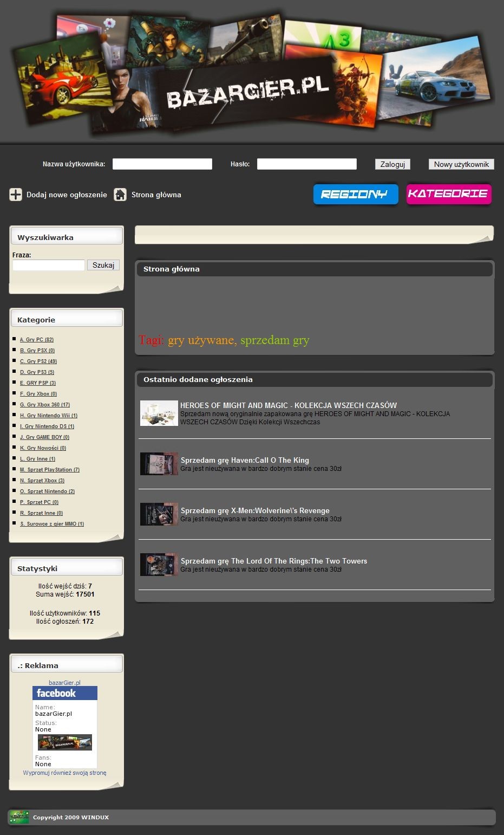Select G. Gry Xbox 360 (17) category
The image size is (504, 835).
45,405
